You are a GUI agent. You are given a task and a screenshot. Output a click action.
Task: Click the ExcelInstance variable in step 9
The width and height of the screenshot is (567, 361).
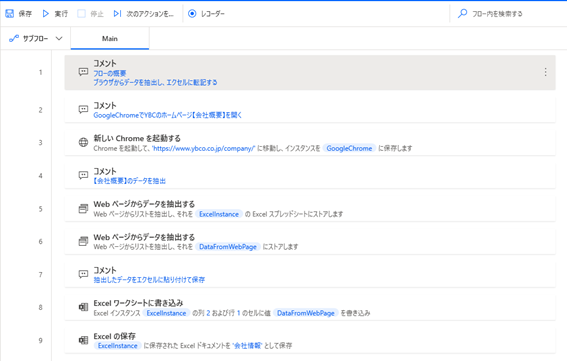point(118,346)
